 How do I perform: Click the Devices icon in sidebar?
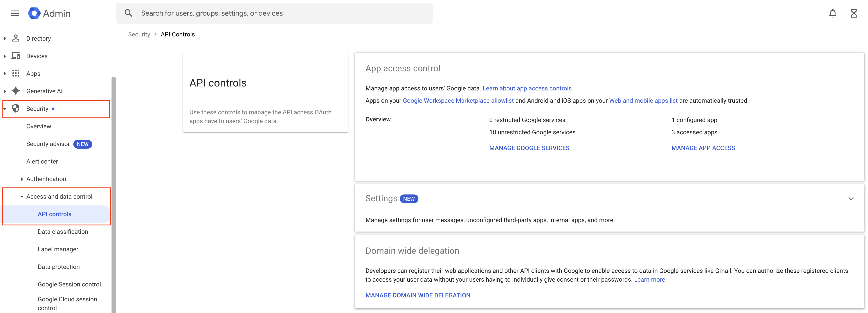[16, 56]
